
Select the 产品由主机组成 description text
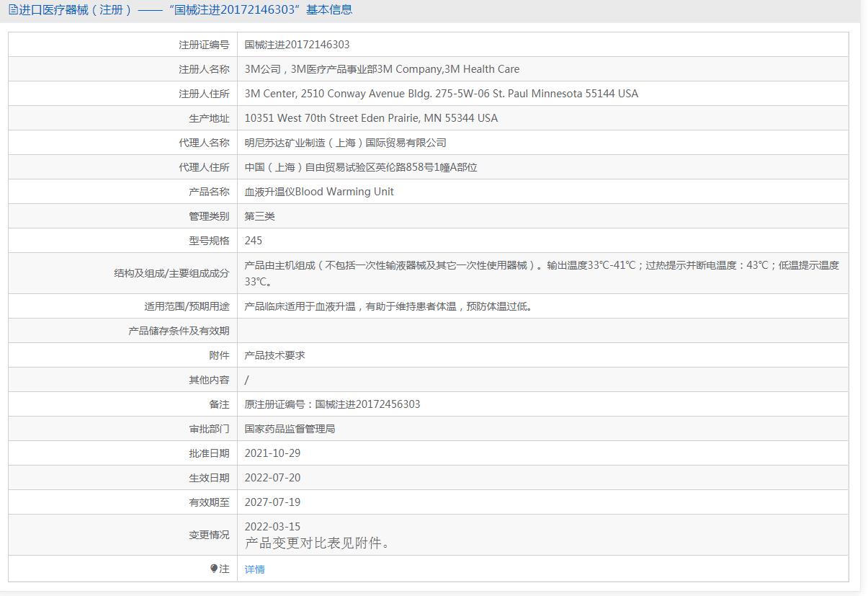pos(542,273)
